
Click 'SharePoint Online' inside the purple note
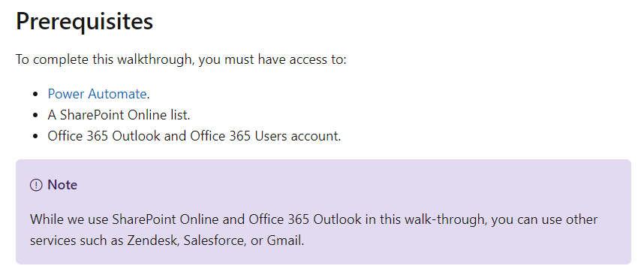pyautogui.click(x=166, y=219)
